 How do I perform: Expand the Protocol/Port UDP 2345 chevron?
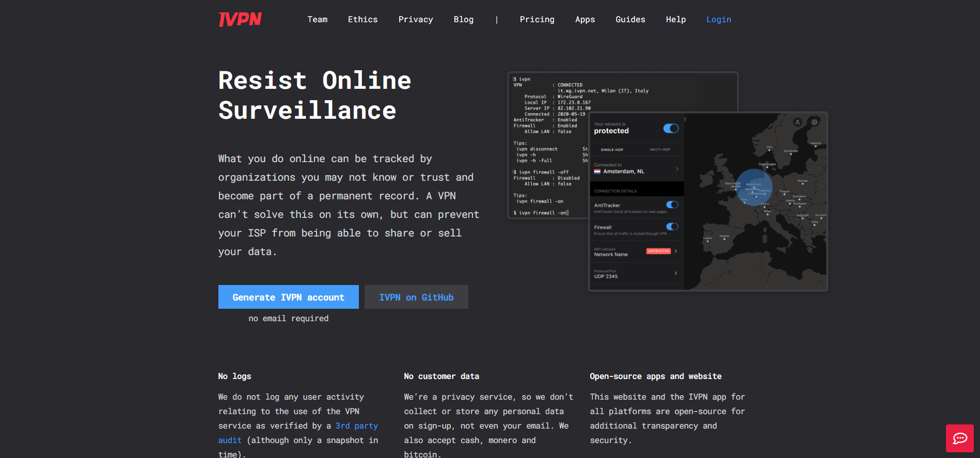676,273
